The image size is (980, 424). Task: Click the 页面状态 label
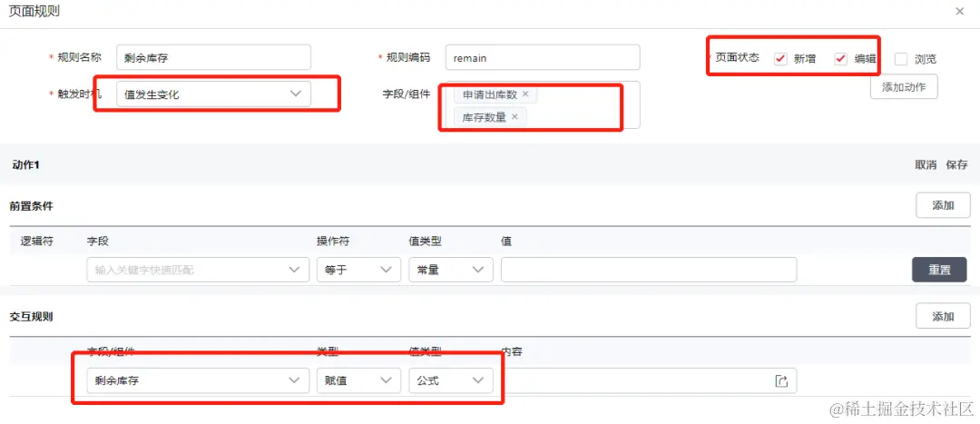[x=738, y=57]
